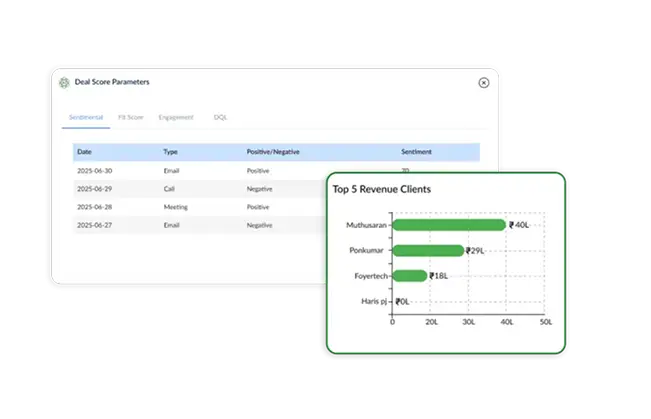Close the Deal Score Parameters dialog

click(x=484, y=83)
